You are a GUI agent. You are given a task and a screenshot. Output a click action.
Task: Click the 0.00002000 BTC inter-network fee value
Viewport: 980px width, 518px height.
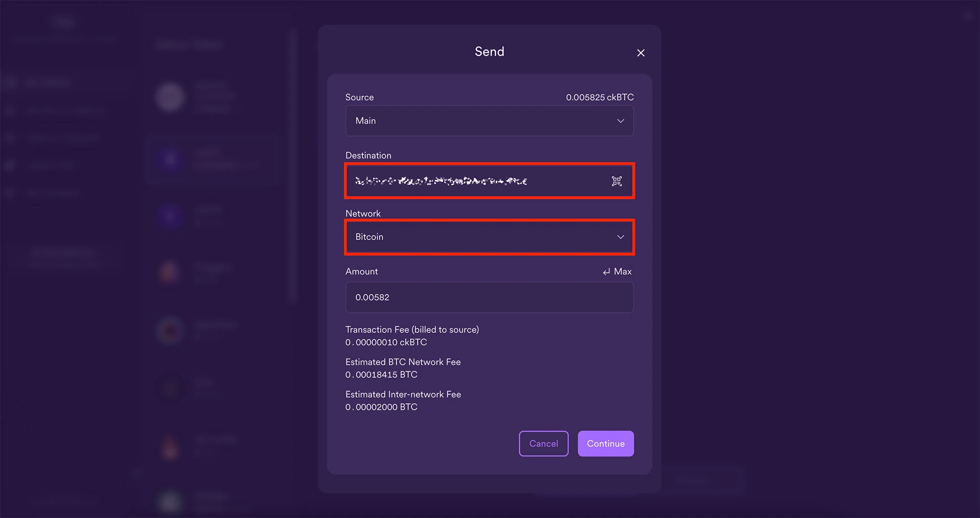click(381, 407)
